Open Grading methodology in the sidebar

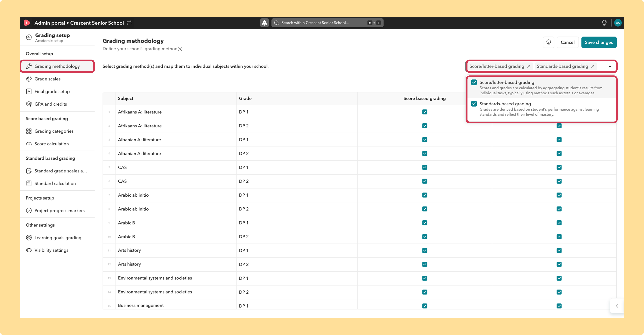(x=57, y=66)
